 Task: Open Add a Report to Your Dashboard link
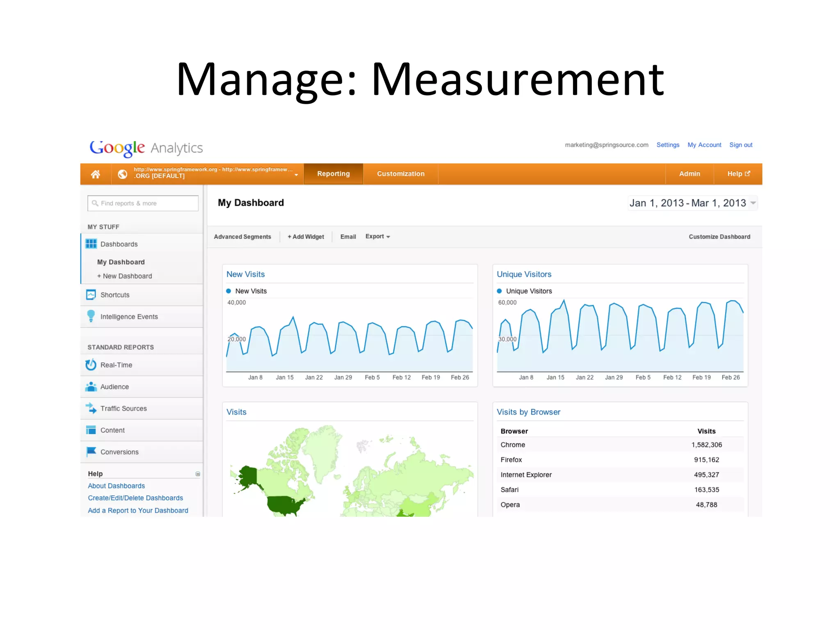click(138, 510)
